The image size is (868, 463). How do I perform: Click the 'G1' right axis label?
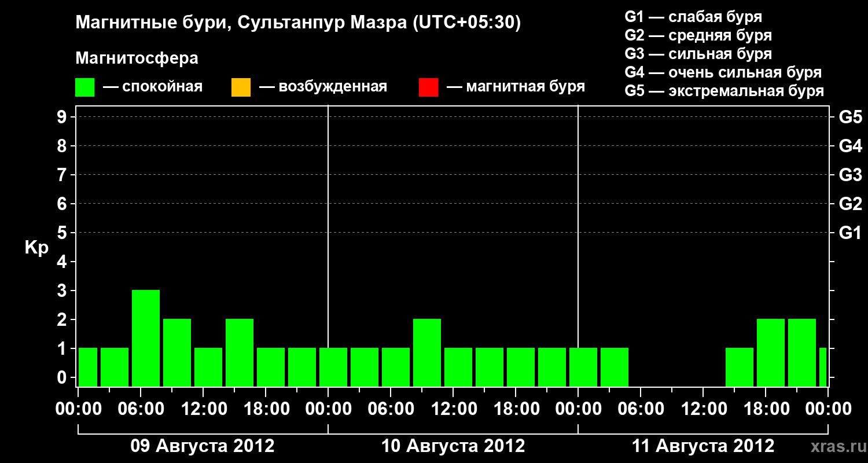tap(851, 233)
